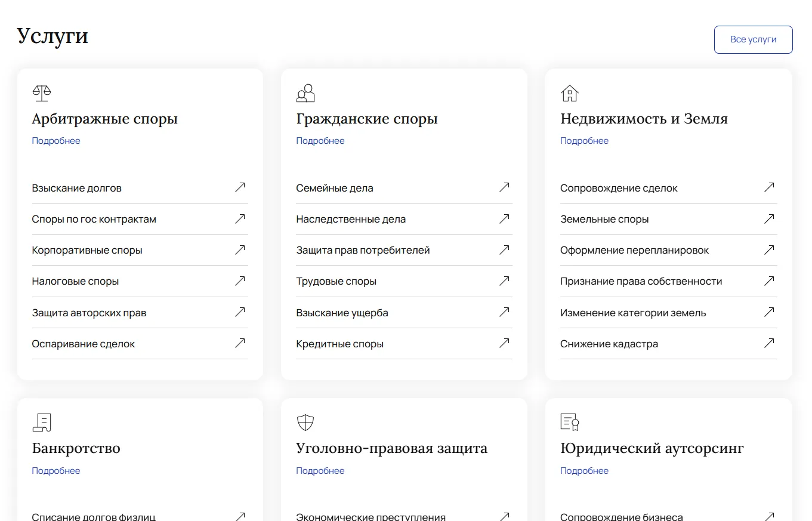Open Подробнее link under Банкротство
This screenshot has width=812, height=521.
coord(56,471)
